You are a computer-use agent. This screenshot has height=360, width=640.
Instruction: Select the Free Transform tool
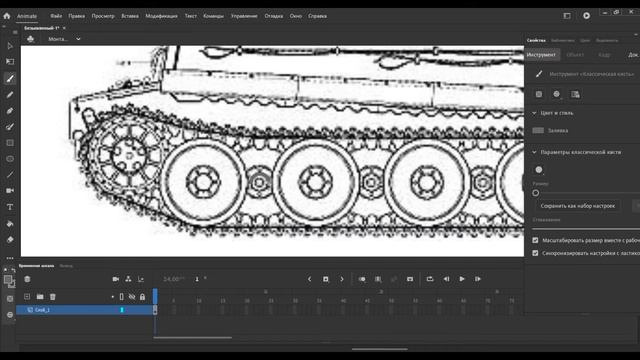(10, 62)
